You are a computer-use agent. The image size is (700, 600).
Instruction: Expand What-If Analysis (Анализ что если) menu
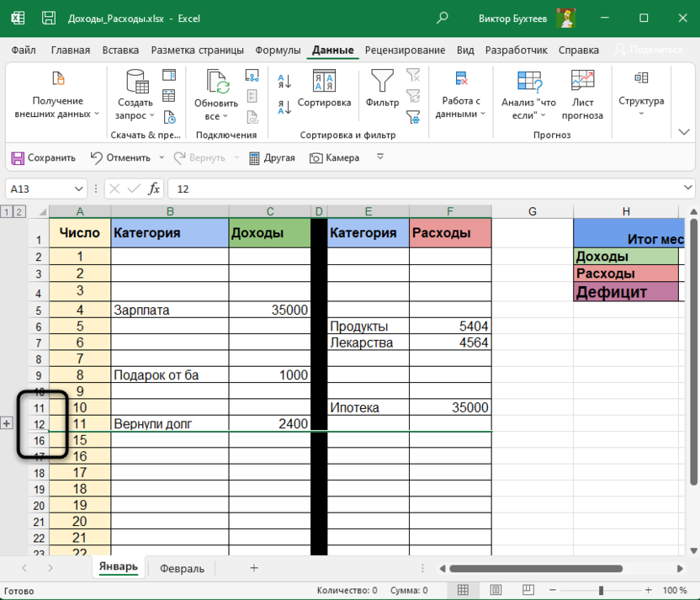[529, 94]
